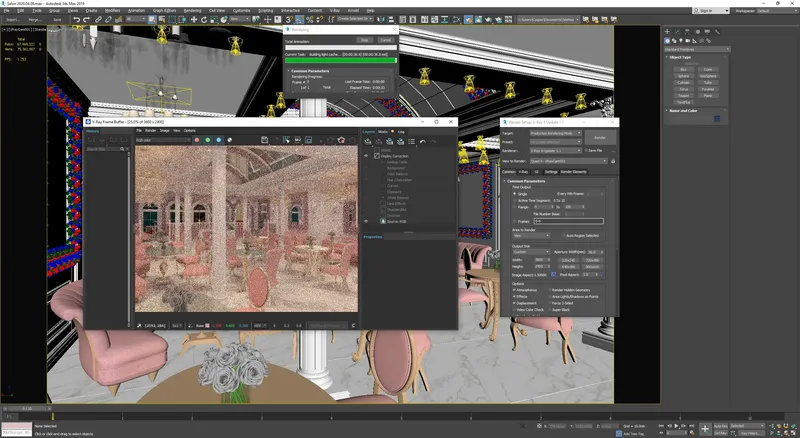Click the Undo arrow in main toolbar

pos(76,19)
